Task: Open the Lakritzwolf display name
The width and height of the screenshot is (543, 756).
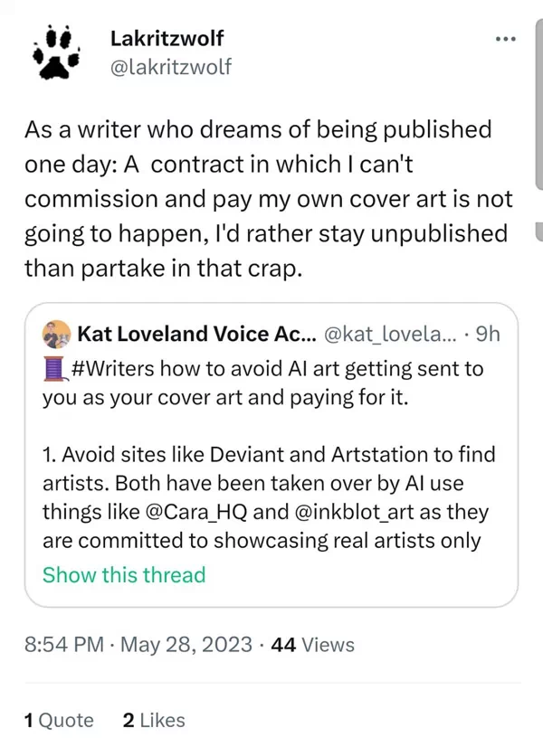Action: (x=166, y=38)
